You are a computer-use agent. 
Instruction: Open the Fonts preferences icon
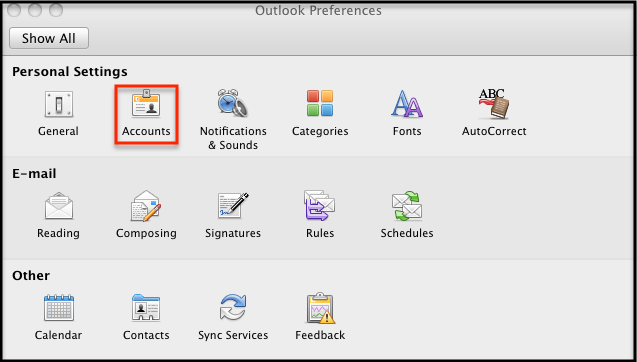click(407, 104)
